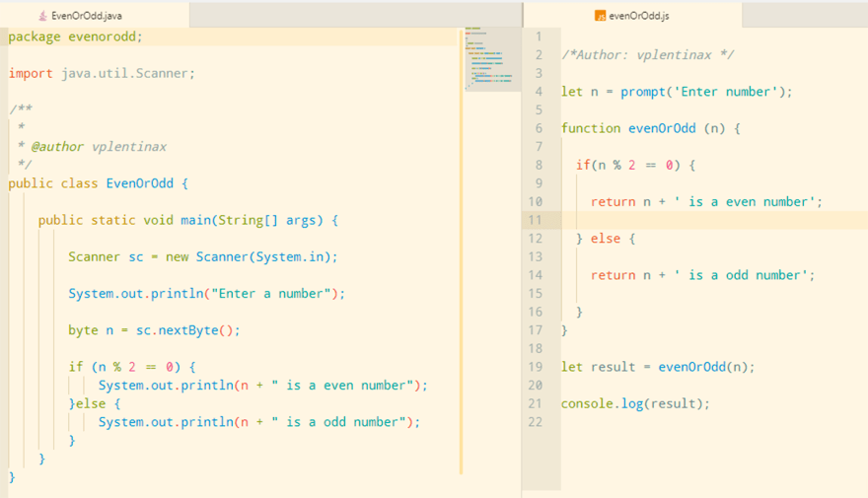Click the 'public static void main' line
This screenshot has width=868, height=498.
pyautogui.click(x=188, y=220)
